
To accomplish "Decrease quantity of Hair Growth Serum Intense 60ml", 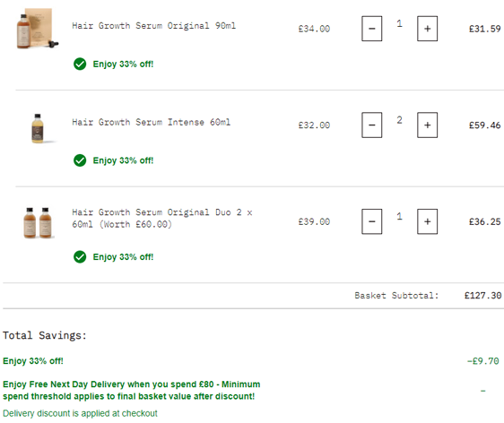I will pyautogui.click(x=371, y=125).
